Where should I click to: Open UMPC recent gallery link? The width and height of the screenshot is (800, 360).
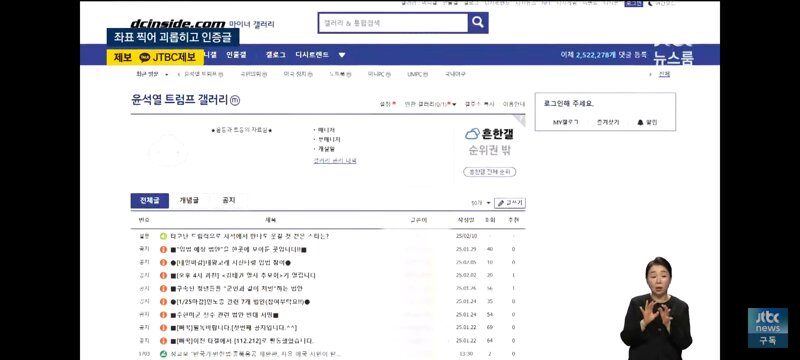coord(417,74)
